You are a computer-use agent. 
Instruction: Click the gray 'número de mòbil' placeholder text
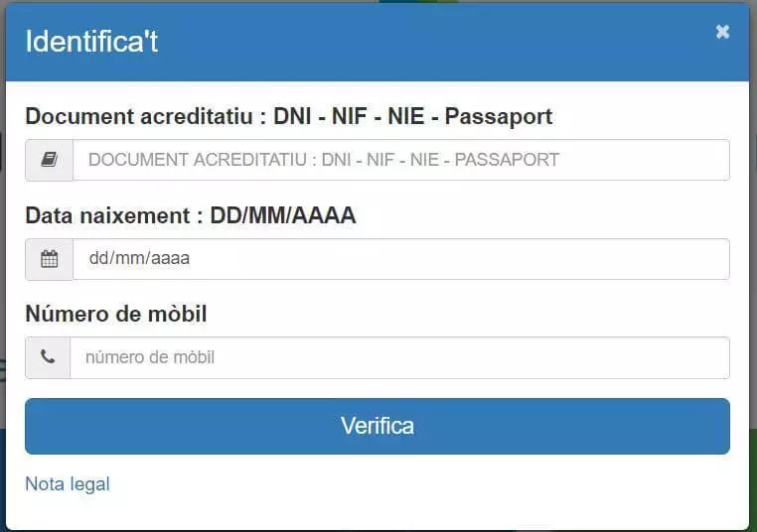[x=150, y=357]
